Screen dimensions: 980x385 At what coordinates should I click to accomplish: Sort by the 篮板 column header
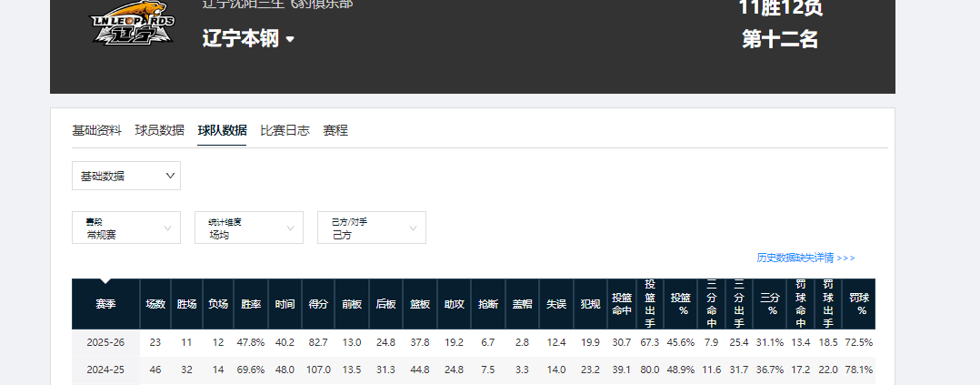tap(420, 304)
